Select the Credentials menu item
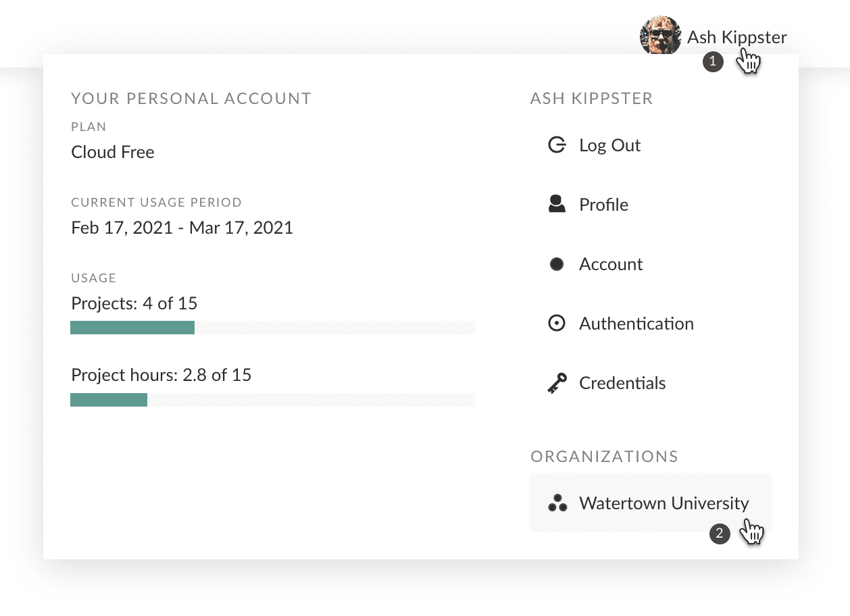Viewport: 850px width, 616px height. click(622, 382)
